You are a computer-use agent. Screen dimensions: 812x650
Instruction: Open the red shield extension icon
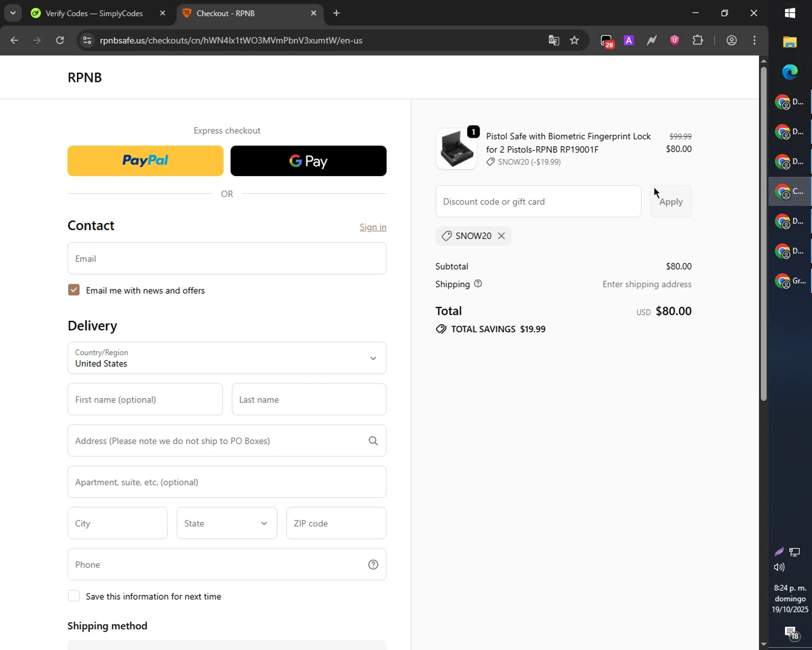(675, 40)
